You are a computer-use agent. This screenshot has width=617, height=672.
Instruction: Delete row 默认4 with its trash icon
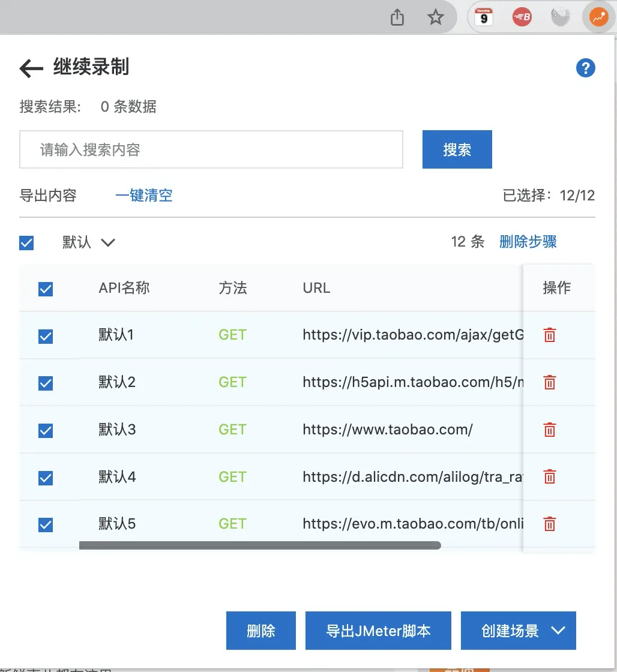(550, 476)
